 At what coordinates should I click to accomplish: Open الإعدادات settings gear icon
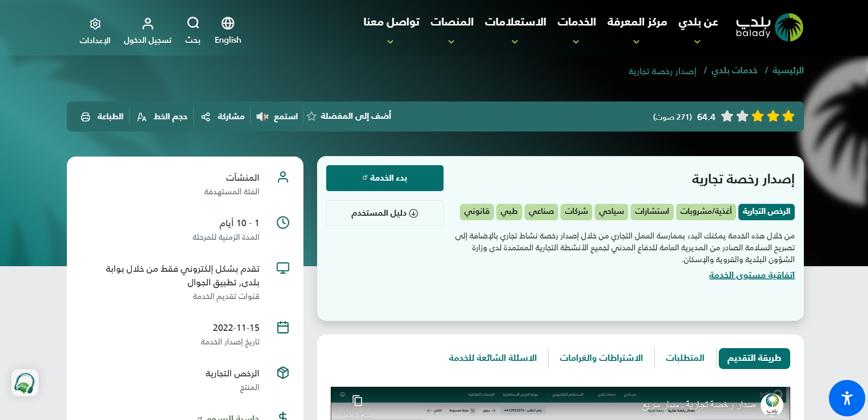pos(95,24)
